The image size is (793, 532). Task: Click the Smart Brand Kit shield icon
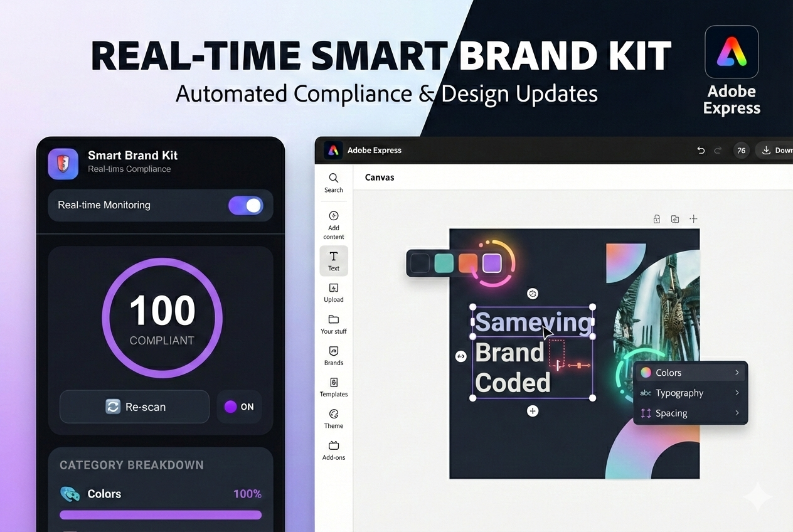(x=63, y=164)
